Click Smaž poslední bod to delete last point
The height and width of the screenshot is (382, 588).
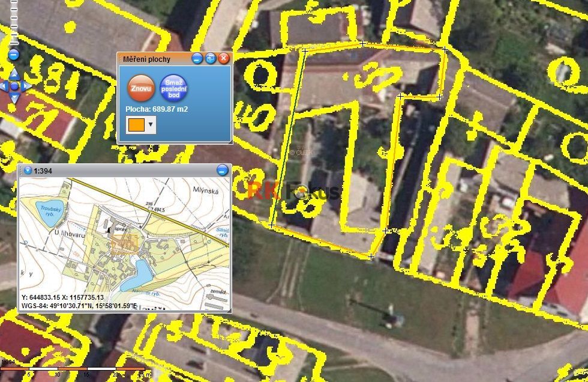point(173,88)
